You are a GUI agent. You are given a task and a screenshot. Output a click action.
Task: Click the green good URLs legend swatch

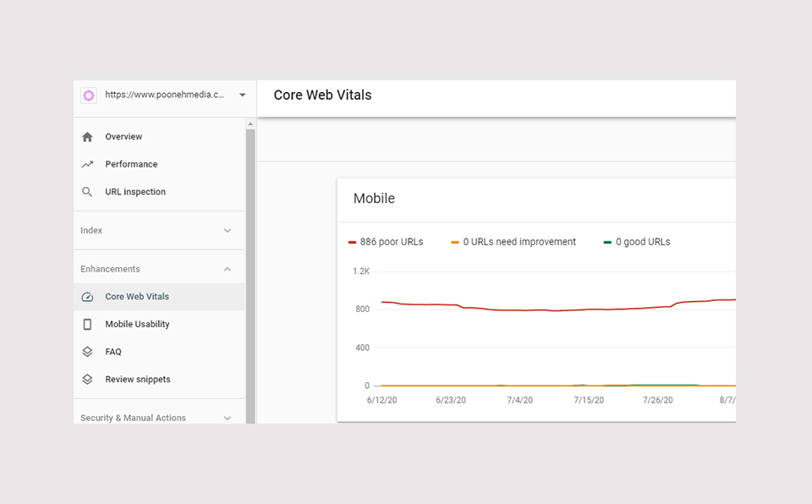pyautogui.click(x=607, y=243)
